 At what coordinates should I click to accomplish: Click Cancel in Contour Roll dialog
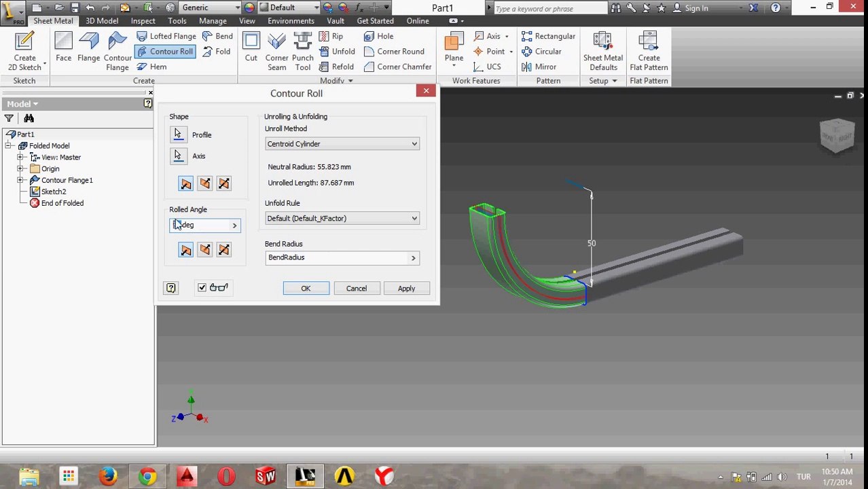pyautogui.click(x=356, y=289)
